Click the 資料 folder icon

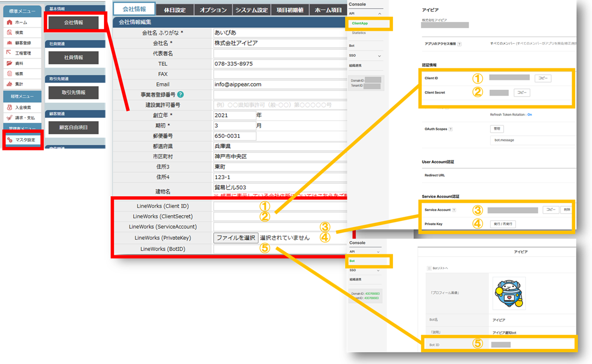tap(9, 63)
